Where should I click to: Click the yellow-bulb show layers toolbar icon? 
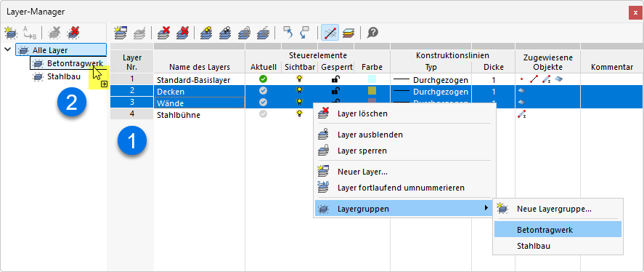point(206,32)
